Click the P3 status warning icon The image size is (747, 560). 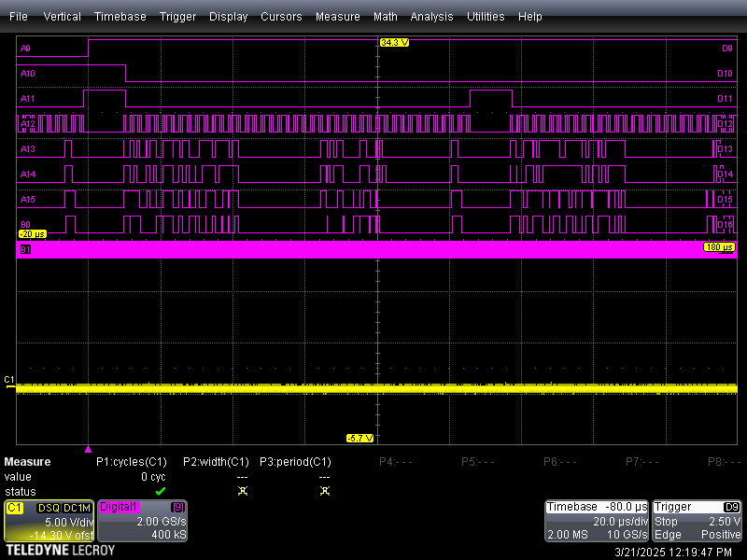click(325, 491)
